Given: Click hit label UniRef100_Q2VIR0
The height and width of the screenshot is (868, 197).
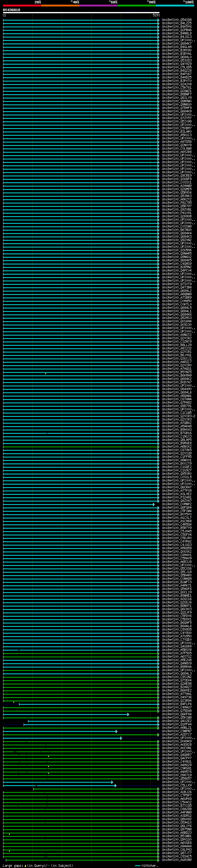Looking at the screenshot, I should pos(177,365).
